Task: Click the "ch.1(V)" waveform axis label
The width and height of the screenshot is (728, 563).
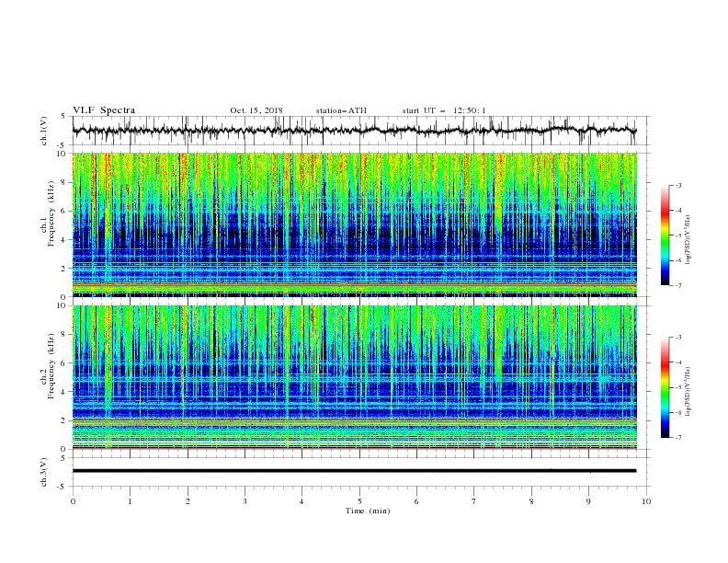Action: pyautogui.click(x=44, y=131)
